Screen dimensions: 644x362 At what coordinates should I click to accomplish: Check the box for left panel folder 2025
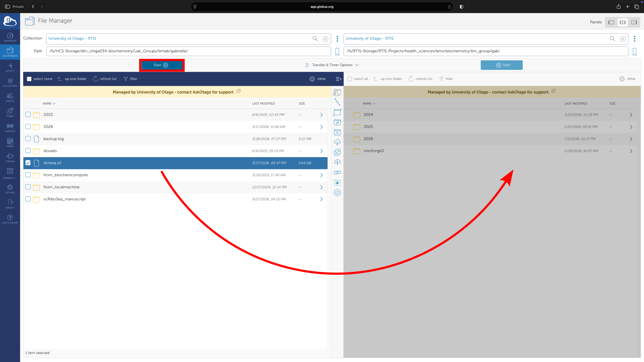pyautogui.click(x=28, y=114)
